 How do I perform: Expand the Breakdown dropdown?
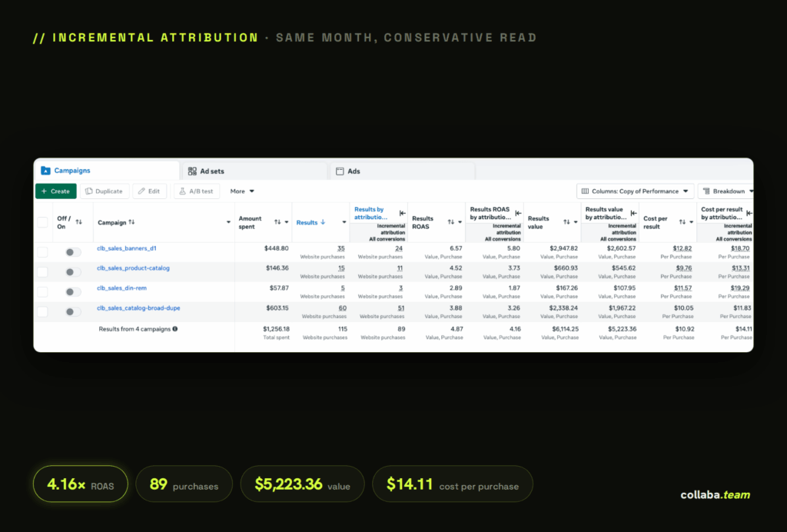(727, 191)
